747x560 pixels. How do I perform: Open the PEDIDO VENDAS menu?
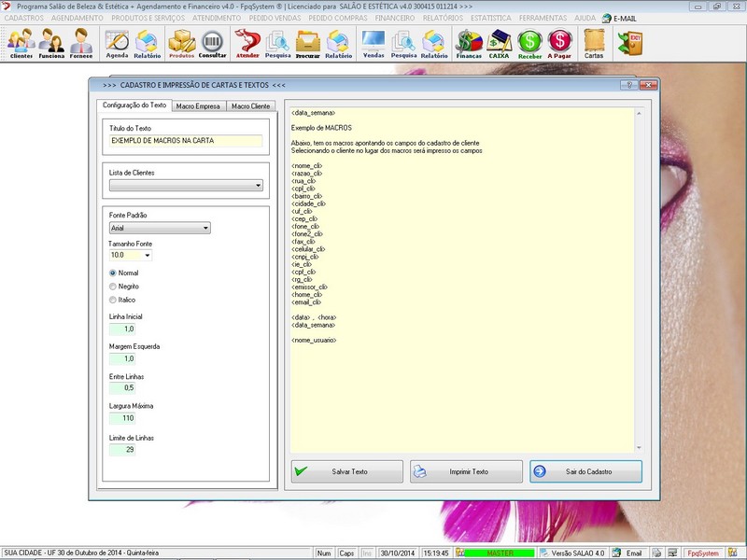(x=275, y=18)
